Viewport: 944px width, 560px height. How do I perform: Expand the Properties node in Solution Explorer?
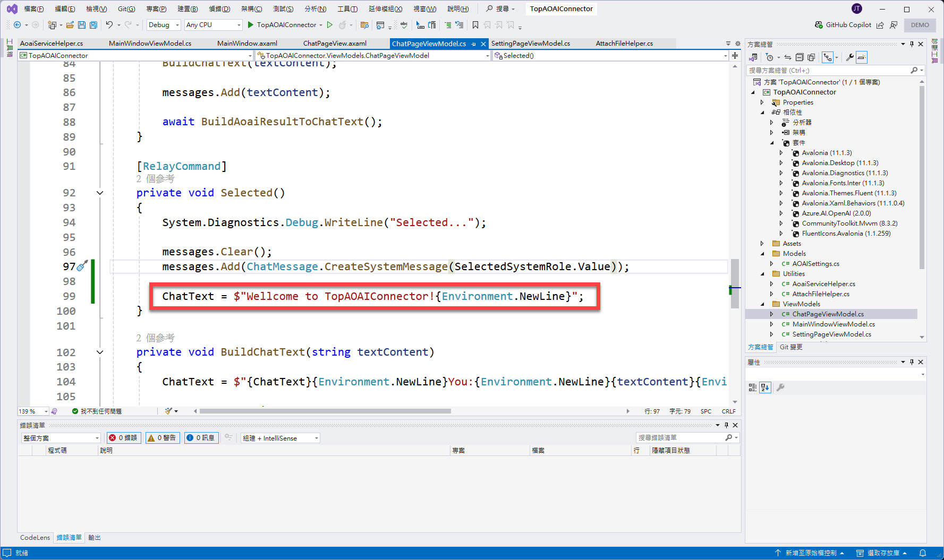[x=762, y=102]
